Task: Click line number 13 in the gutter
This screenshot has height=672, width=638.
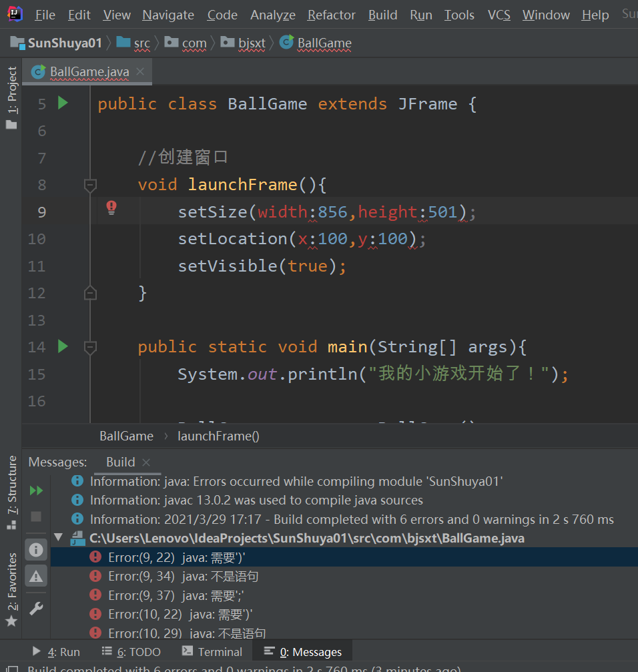Action: [37, 320]
